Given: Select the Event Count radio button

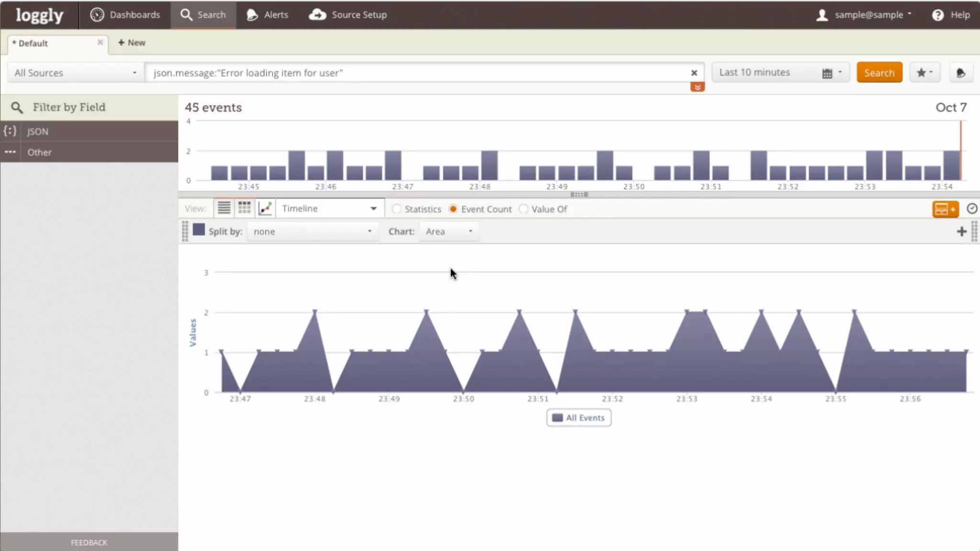Looking at the screenshot, I should tap(453, 209).
